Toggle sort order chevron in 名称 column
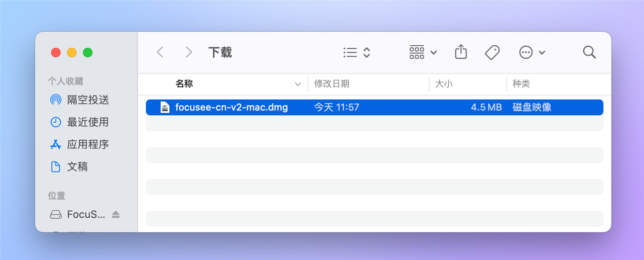The width and height of the screenshot is (644, 260). click(298, 85)
